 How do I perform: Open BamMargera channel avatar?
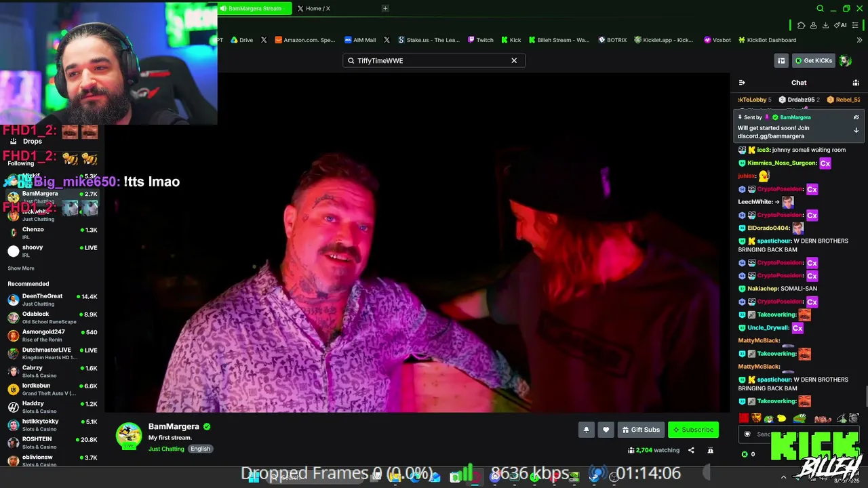(129, 435)
